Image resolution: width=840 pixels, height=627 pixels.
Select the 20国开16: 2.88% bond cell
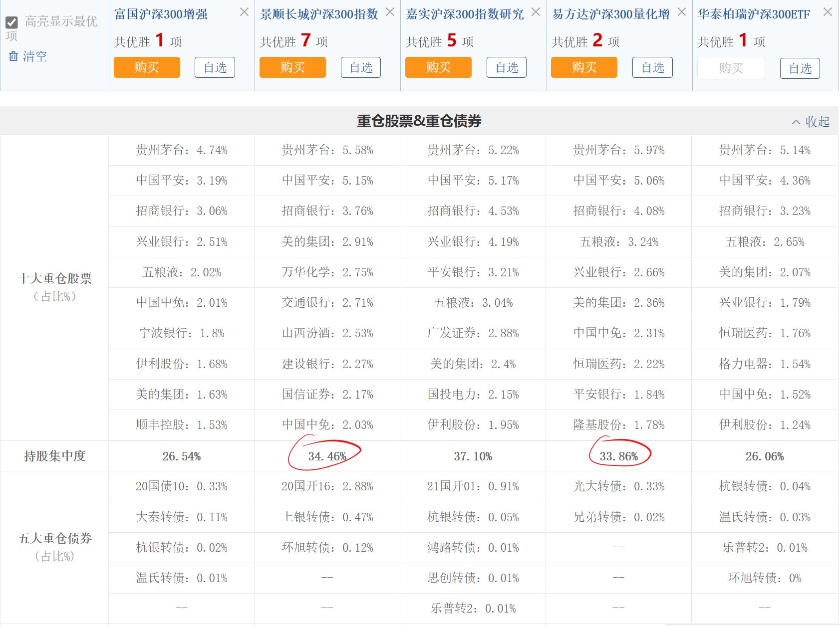(x=327, y=486)
